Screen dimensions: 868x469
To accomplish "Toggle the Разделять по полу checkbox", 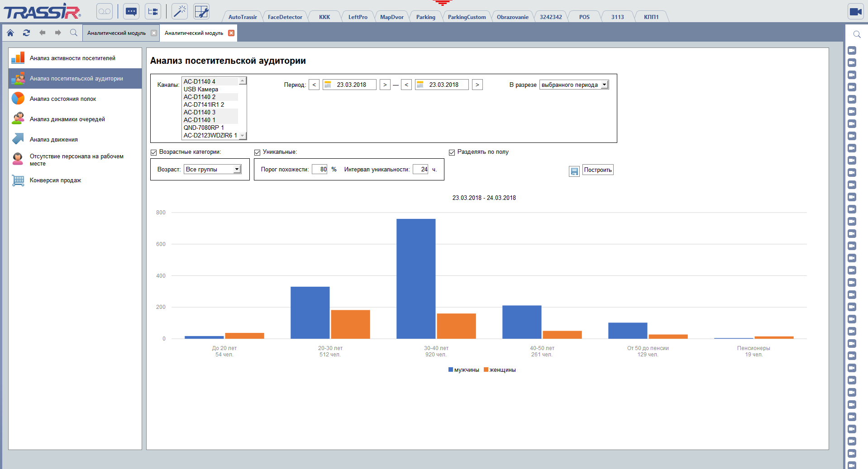I will click(452, 152).
